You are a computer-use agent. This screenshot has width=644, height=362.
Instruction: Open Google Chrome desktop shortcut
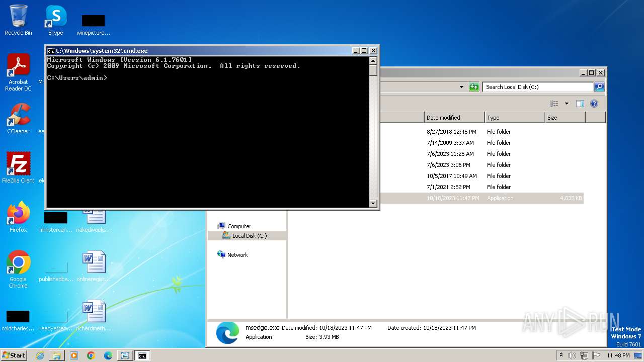pos(18,269)
